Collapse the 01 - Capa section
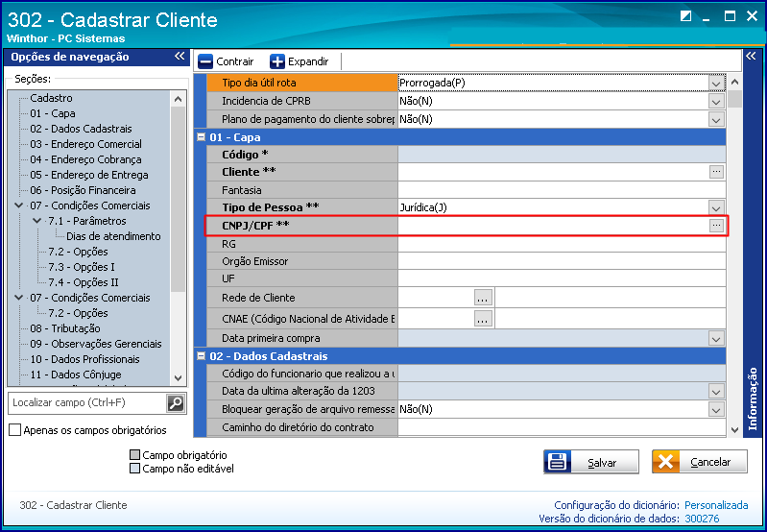The width and height of the screenshot is (767, 532). click(x=201, y=137)
